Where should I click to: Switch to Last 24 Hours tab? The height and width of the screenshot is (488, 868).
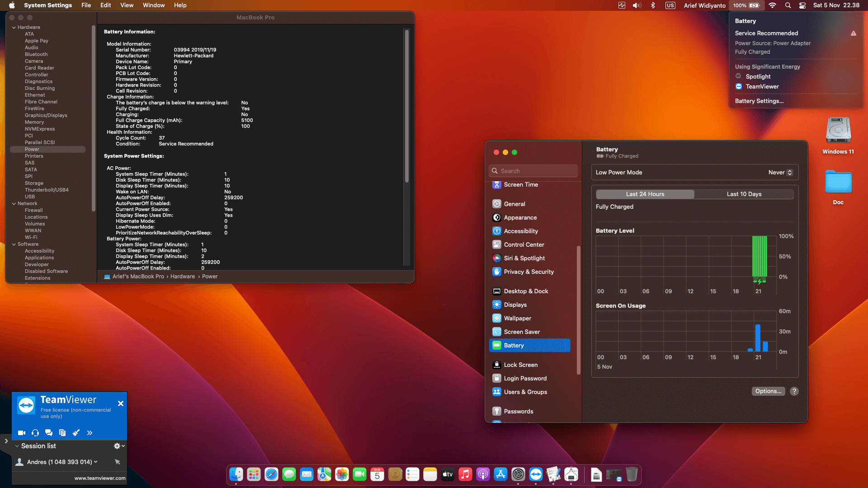click(x=645, y=194)
